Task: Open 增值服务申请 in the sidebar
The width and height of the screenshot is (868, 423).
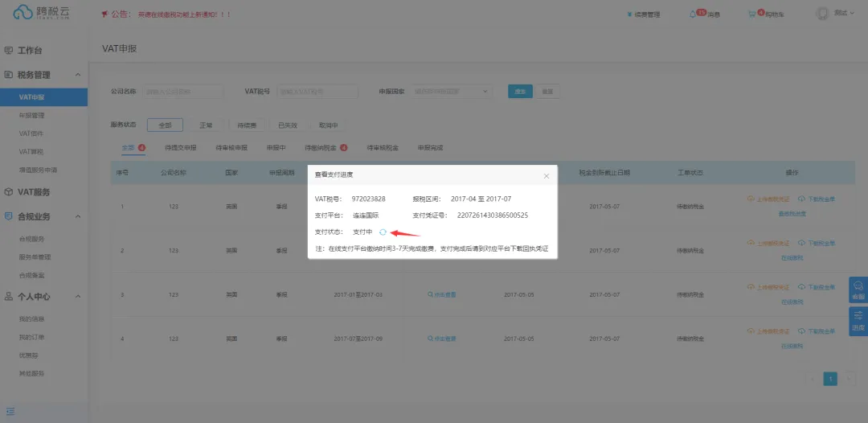Action: pos(38,170)
